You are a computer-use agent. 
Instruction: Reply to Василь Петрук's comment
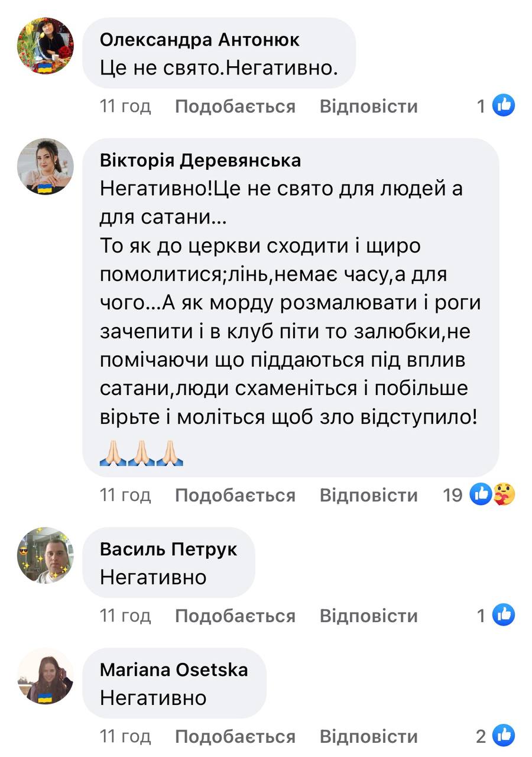368,616
